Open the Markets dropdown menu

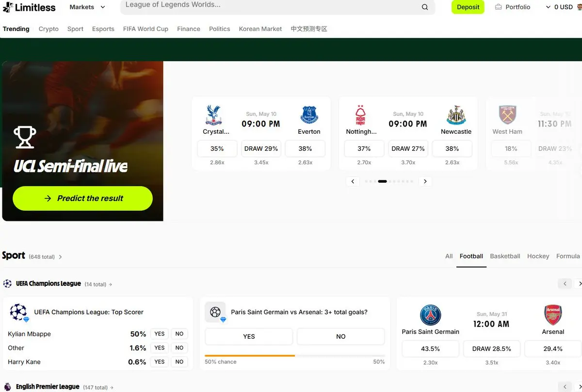click(87, 7)
